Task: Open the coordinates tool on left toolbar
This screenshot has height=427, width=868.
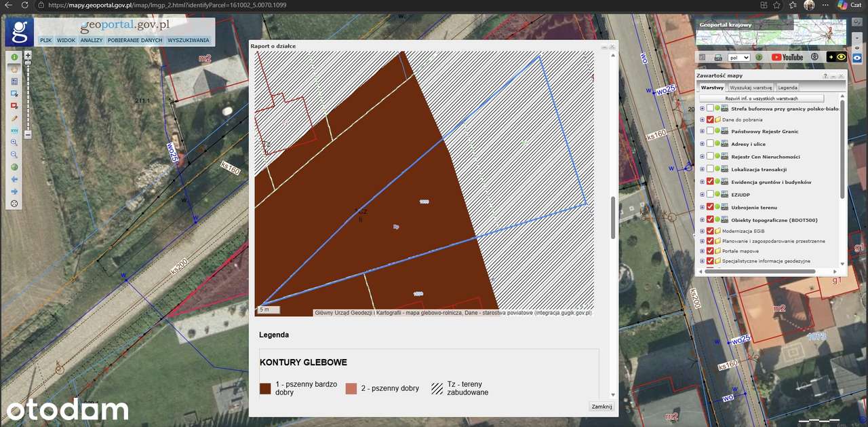Action: point(14,130)
